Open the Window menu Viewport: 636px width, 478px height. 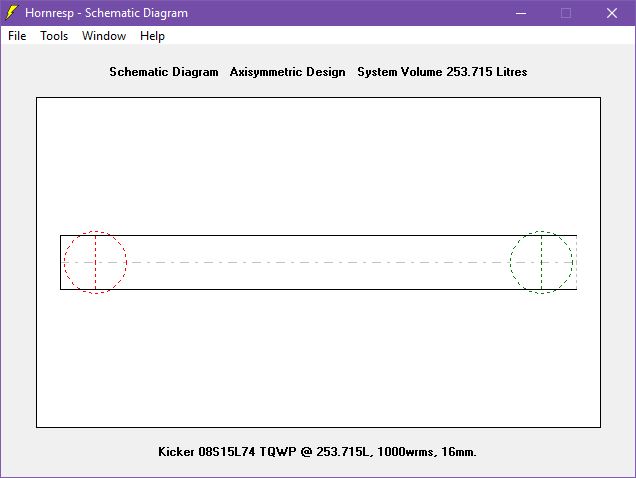click(104, 36)
